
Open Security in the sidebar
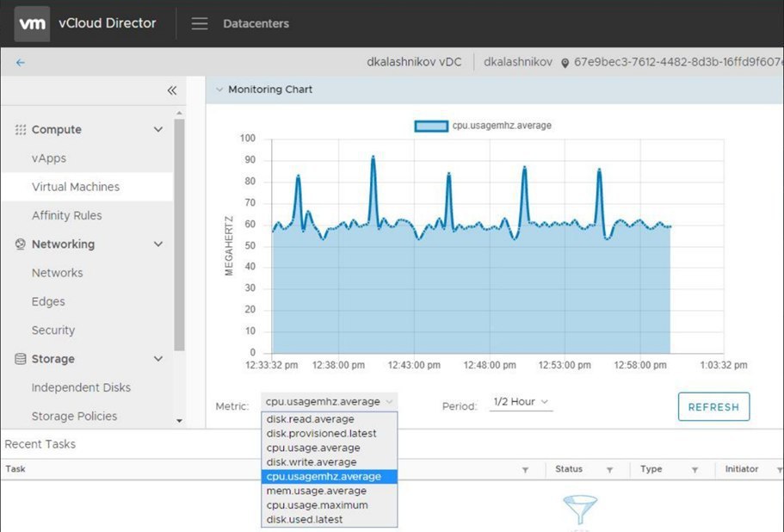53,330
